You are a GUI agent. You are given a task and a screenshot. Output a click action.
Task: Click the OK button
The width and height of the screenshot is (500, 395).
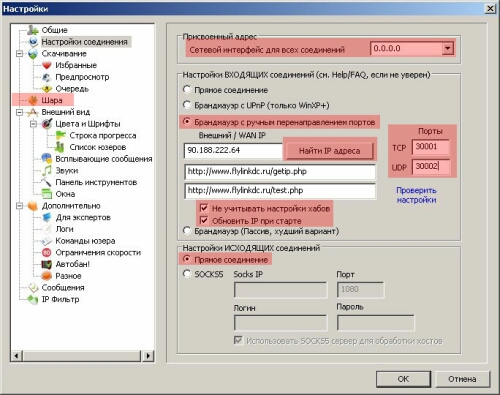click(403, 379)
